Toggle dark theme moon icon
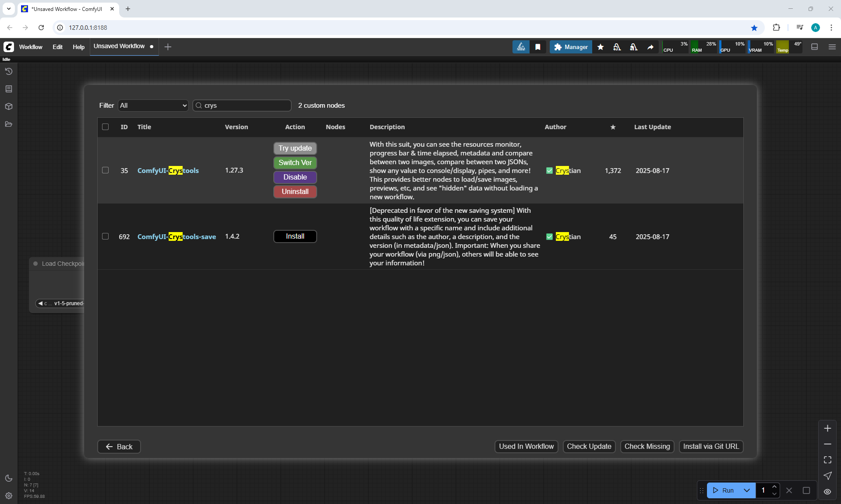Image resolution: width=841 pixels, height=504 pixels. 9,478
